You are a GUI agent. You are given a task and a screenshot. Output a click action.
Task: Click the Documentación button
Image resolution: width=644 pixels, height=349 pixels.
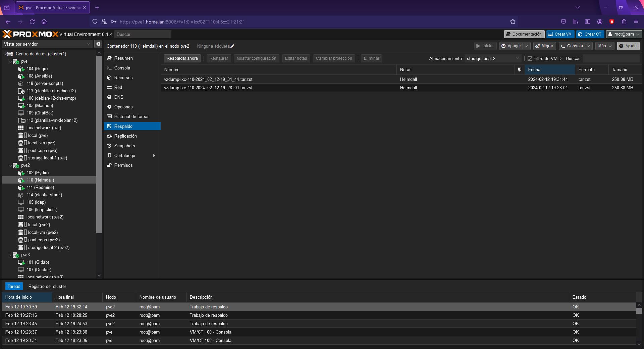(x=524, y=34)
